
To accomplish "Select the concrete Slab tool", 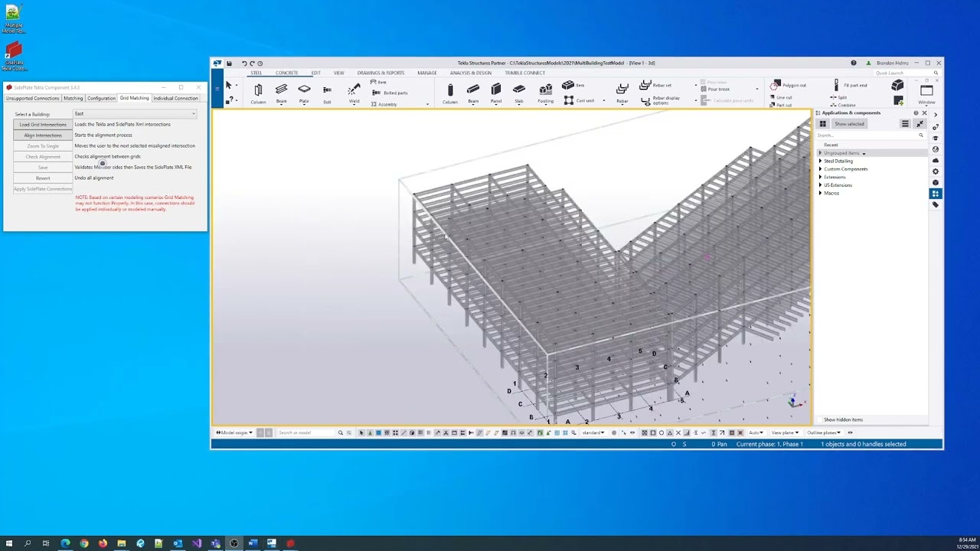I will coord(519,93).
